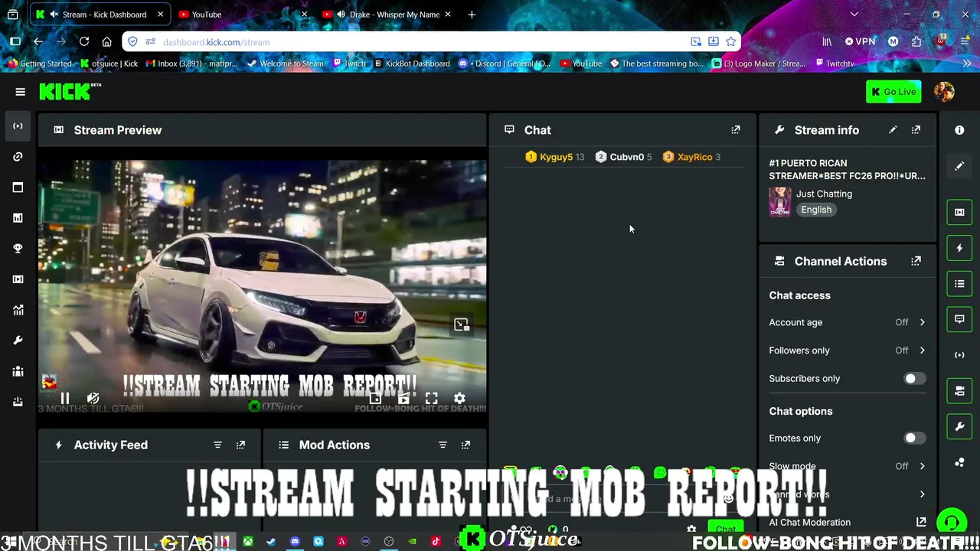980x551 pixels.
Task: Select the trophy icon in left sidebar
Action: (x=18, y=249)
